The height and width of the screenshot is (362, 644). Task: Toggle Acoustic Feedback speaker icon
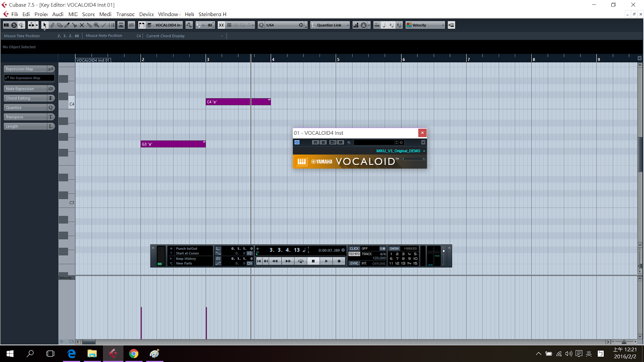(21, 25)
